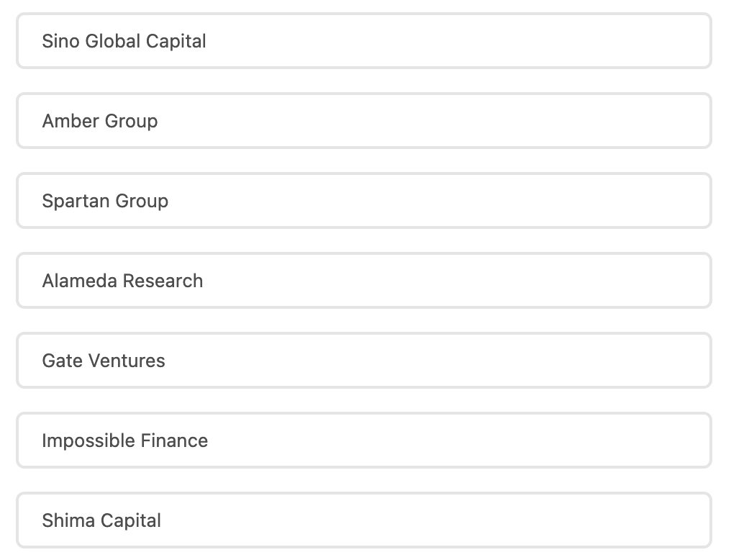Click the Gate Ventures text label
This screenshot has width=731, height=560.
[x=104, y=361]
